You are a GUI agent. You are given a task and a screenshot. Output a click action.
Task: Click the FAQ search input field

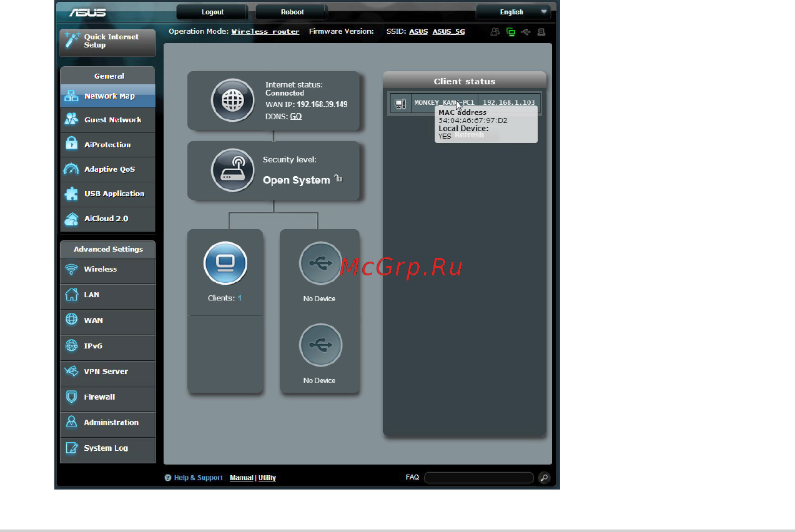pyautogui.click(x=479, y=478)
